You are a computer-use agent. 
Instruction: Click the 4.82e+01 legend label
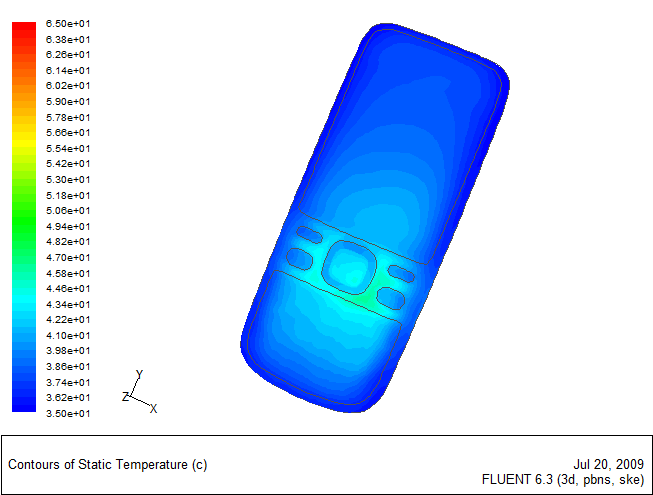(68, 241)
